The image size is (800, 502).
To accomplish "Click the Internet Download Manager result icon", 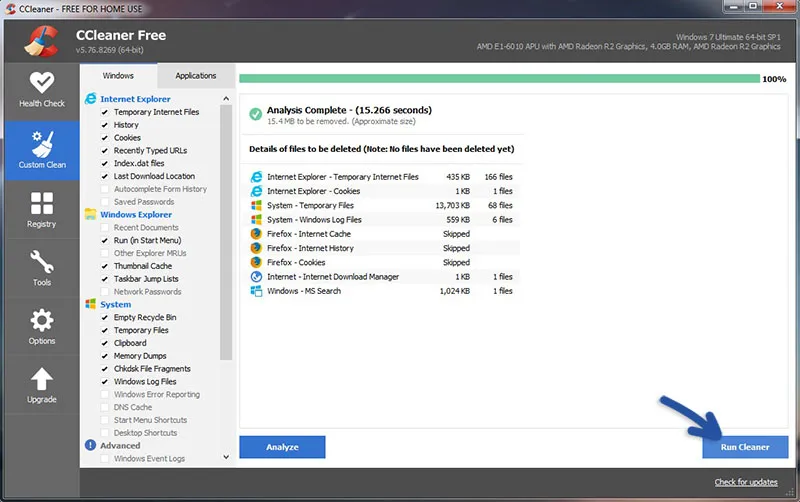I will point(256,277).
